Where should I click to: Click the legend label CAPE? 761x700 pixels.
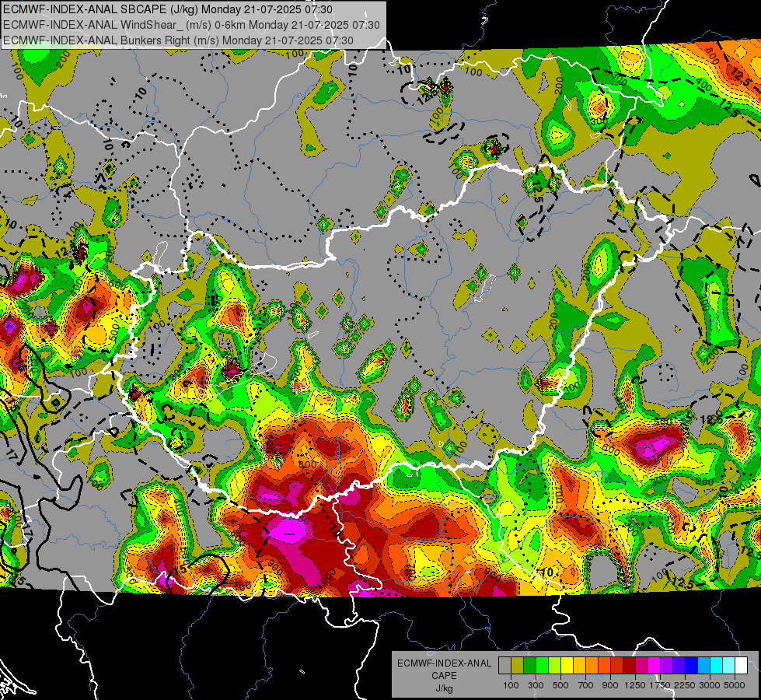[x=444, y=675]
